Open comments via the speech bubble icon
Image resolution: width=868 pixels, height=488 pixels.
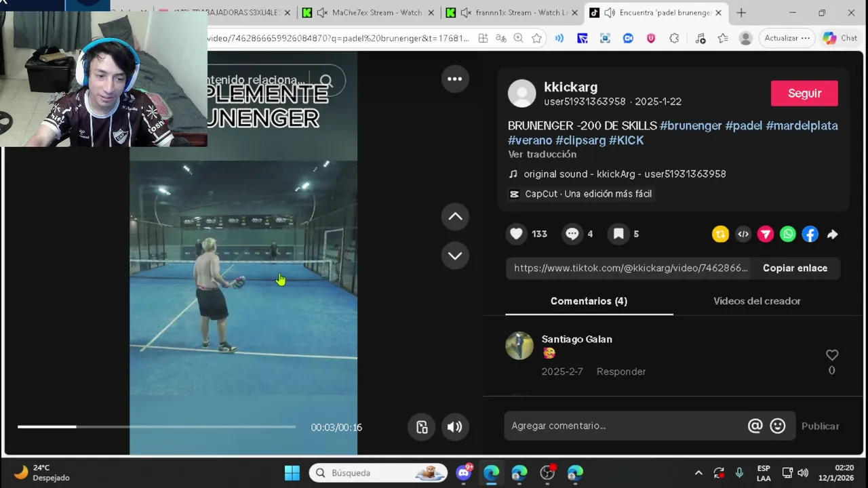tap(572, 234)
